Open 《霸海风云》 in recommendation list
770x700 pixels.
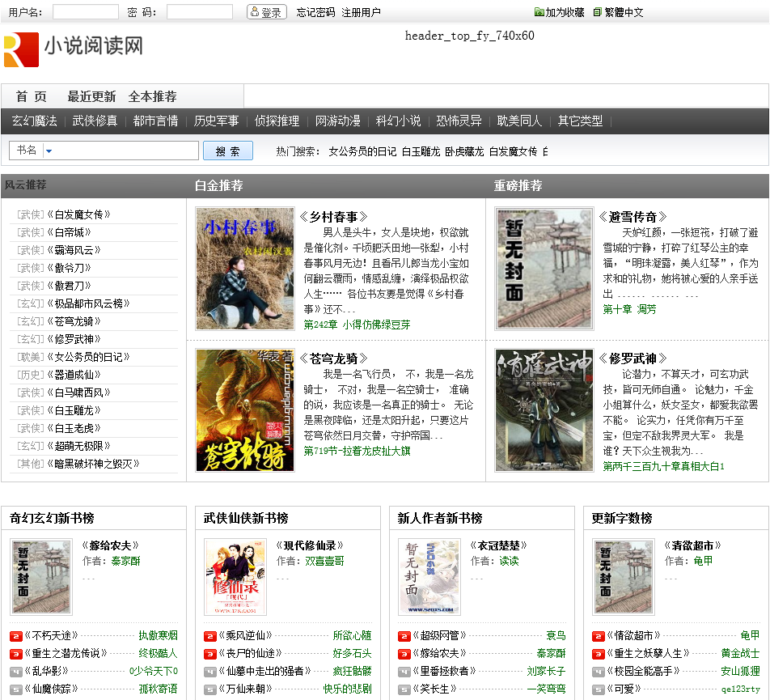tap(74, 250)
